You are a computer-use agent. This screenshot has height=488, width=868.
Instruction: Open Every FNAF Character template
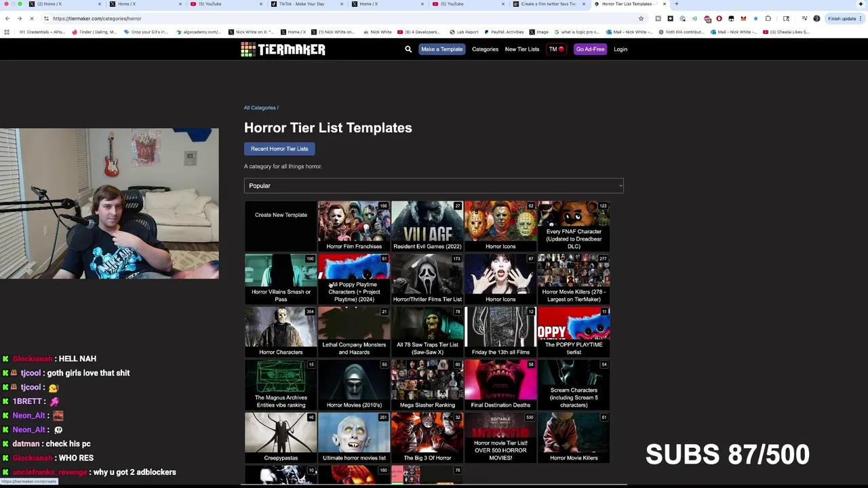click(x=574, y=226)
